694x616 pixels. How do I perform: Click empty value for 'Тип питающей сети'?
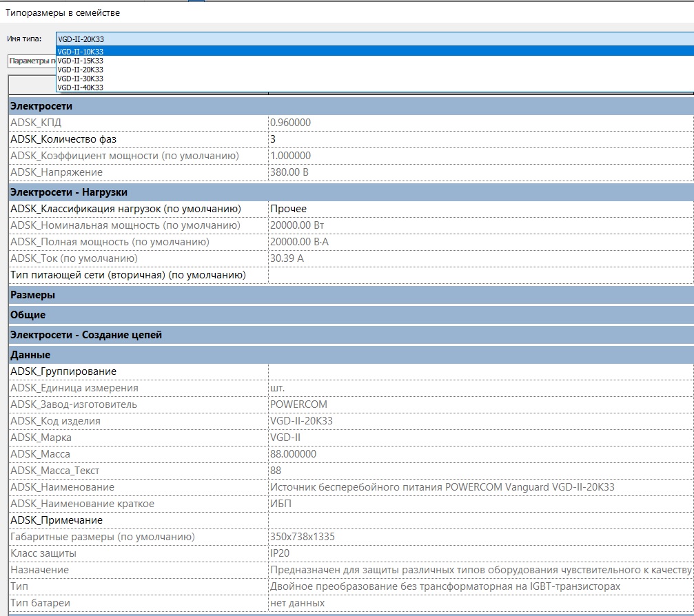point(480,275)
